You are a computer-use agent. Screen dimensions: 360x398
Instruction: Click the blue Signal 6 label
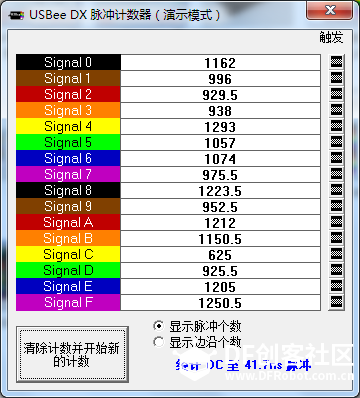click(68, 158)
